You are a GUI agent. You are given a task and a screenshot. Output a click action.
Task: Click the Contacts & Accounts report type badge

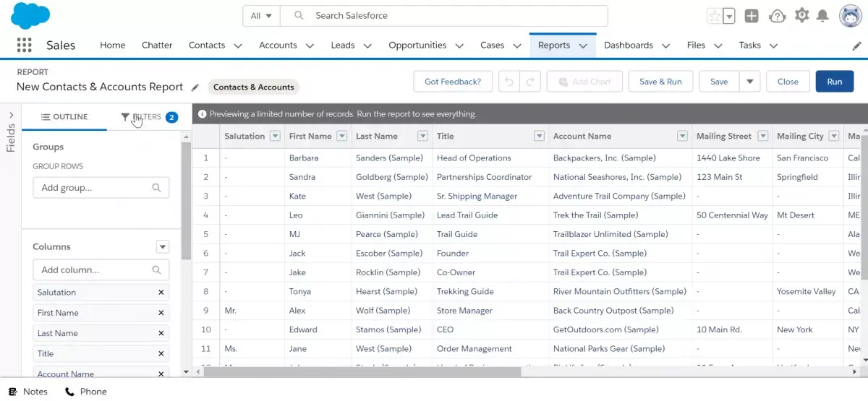(x=253, y=87)
